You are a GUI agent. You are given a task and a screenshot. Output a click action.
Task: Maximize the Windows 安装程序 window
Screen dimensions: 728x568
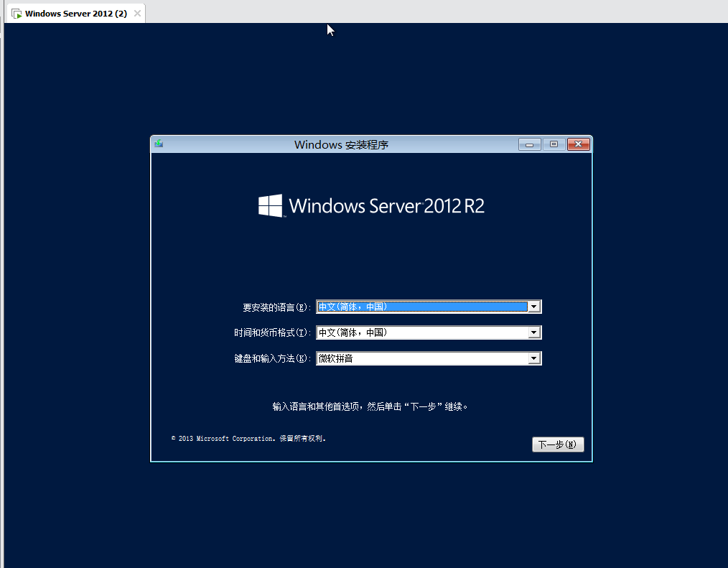pyautogui.click(x=554, y=144)
